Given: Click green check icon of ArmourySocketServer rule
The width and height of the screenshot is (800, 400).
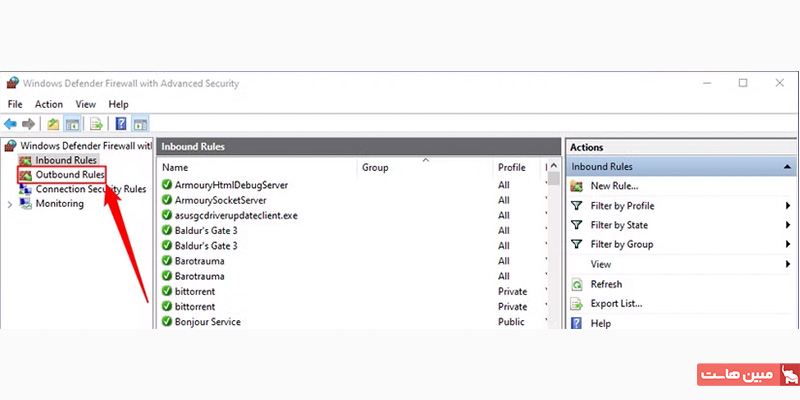Looking at the screenshot, I should pos(166,200).
